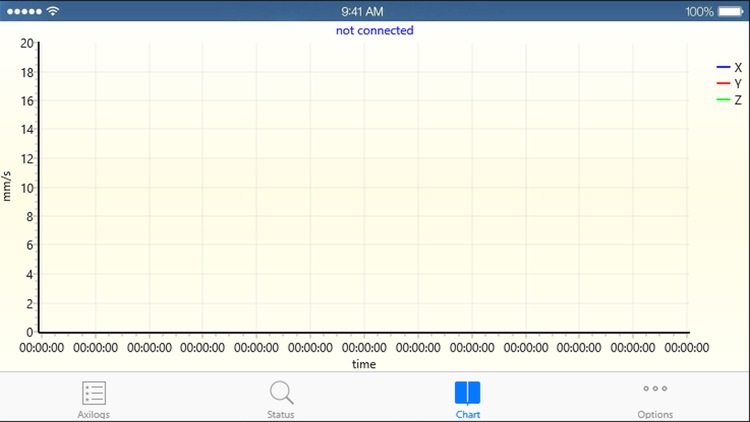The height and width of the screenshot is (422, 750).
Task: Click the blue X legend line
Action: pos(723,67)
